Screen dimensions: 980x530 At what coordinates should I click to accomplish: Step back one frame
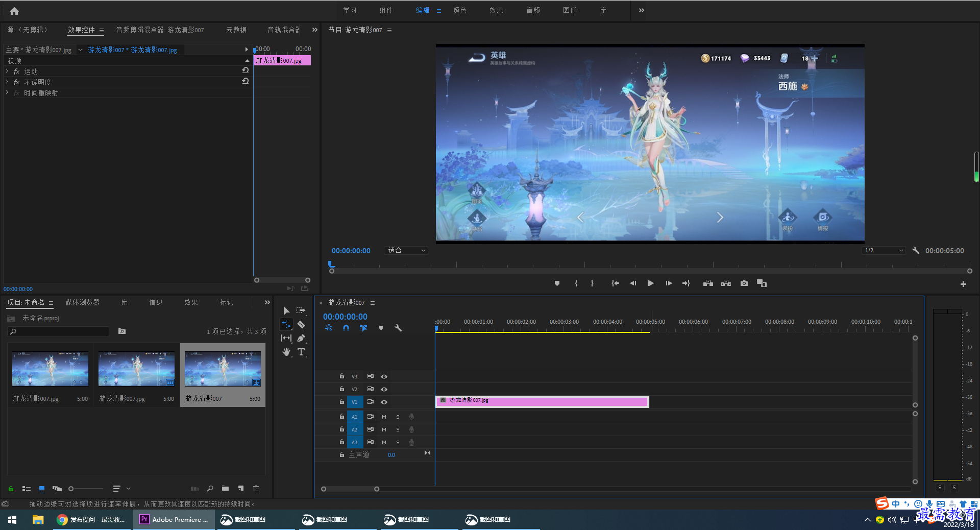[633, 283]
